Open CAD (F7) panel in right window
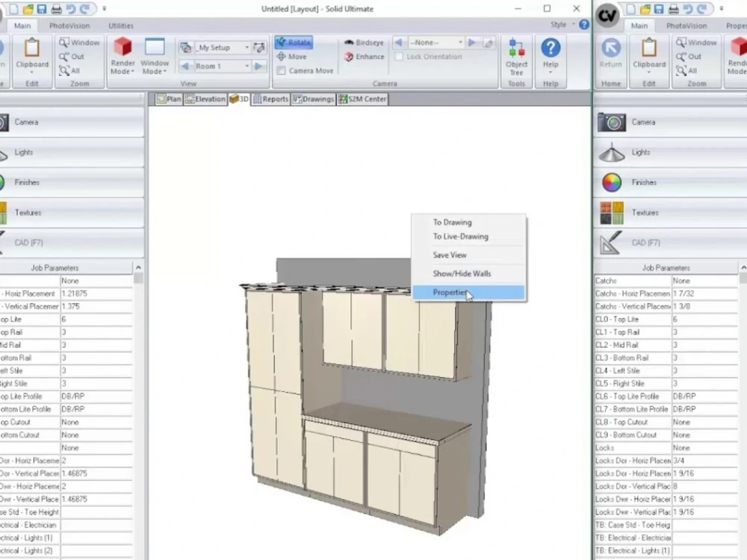The width and height of the screenshot is (747, 560). click(670, 243)
